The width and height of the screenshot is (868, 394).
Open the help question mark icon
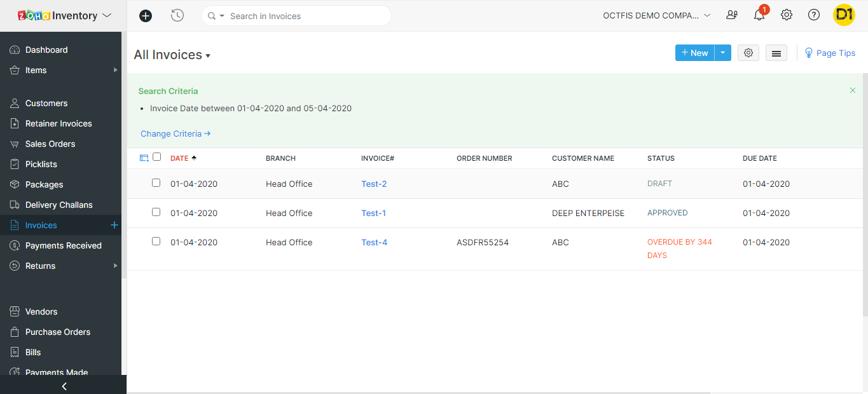[814, 15]
